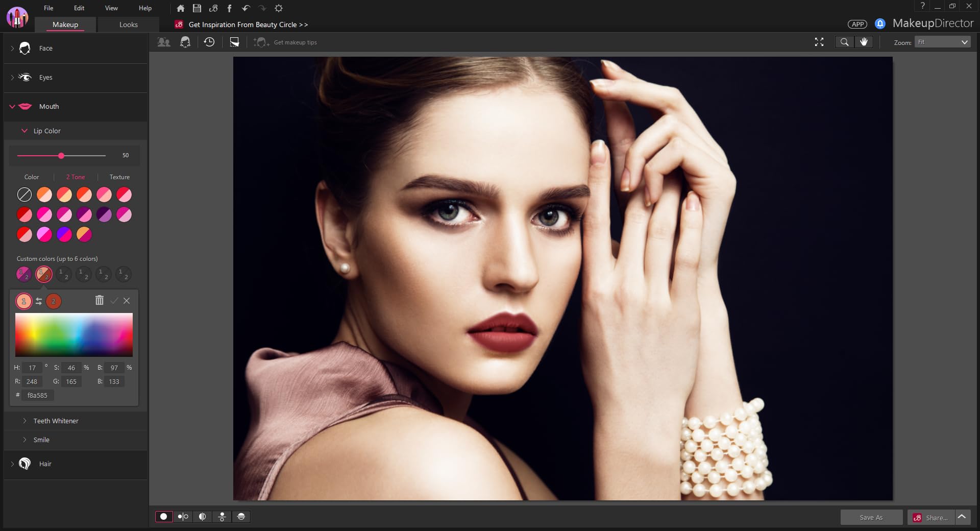Delete custom color with trash icon
Viewport: 980px width, 531px height.
click(100, 301)
